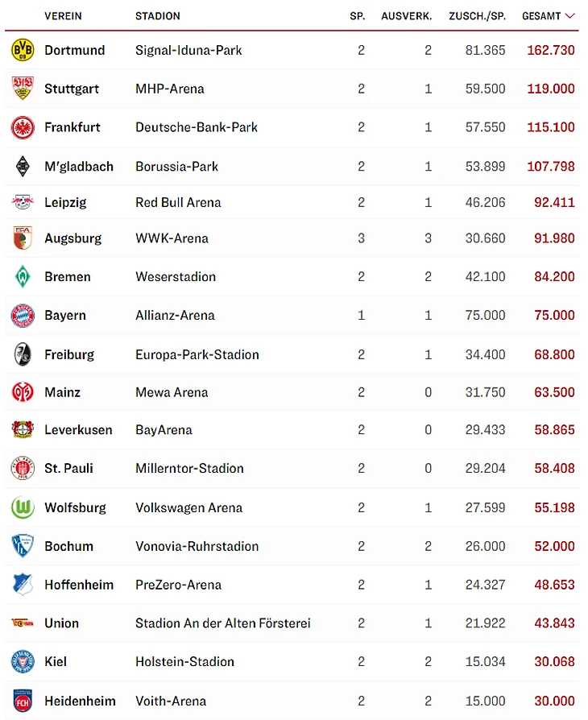Click the VfL Wolfsburg green logo
Image resolution: width=588 pixels, height=720 pixels.
pyautogui.click(x=23, y=507)
